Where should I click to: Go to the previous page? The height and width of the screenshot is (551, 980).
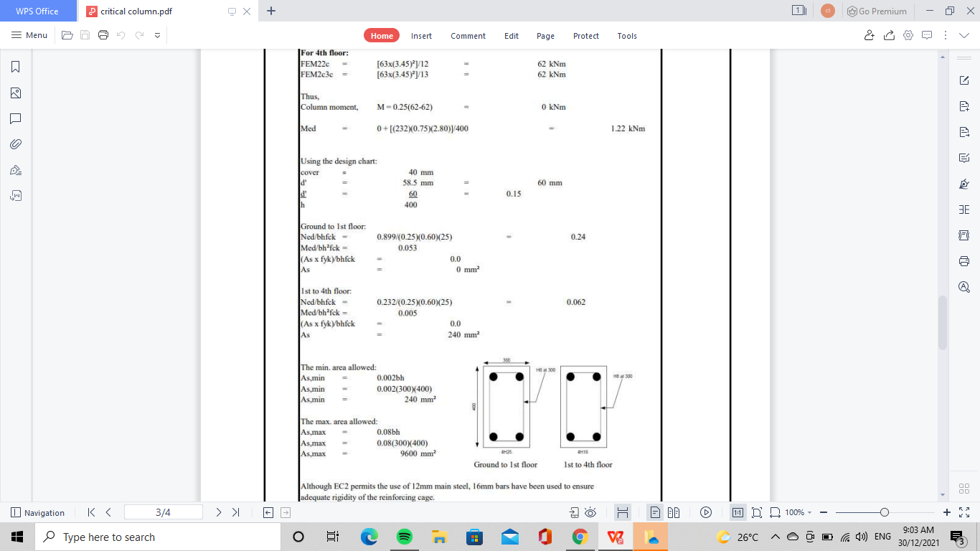tap(108, 512)
